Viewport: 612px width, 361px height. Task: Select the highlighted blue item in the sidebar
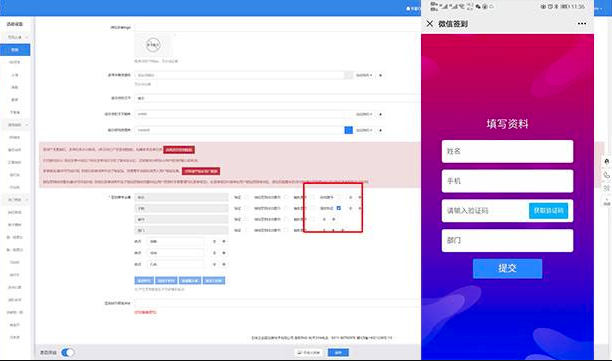pyautogui.click(x=15, y=50)
